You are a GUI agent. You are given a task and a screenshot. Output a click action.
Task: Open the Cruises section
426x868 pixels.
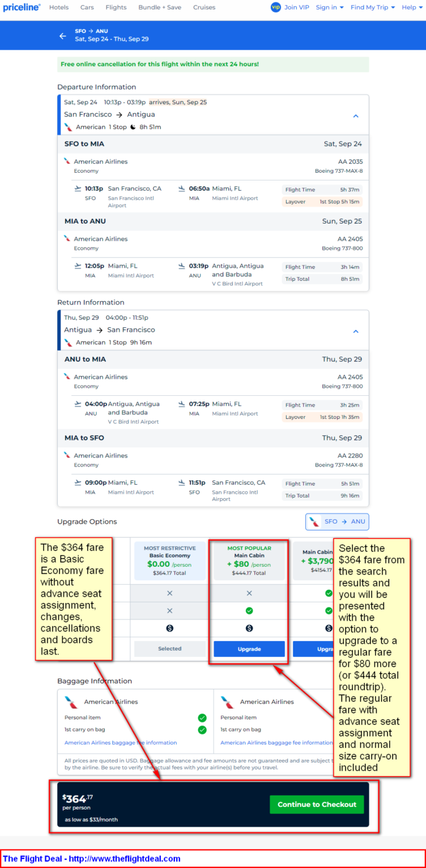[204, 8]
